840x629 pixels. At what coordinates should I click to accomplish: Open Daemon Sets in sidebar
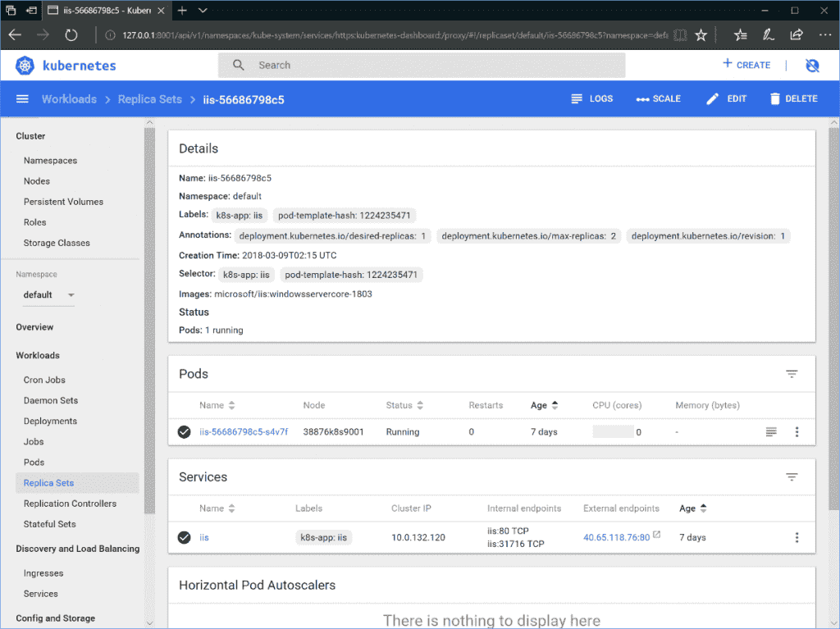click(51, 401)
